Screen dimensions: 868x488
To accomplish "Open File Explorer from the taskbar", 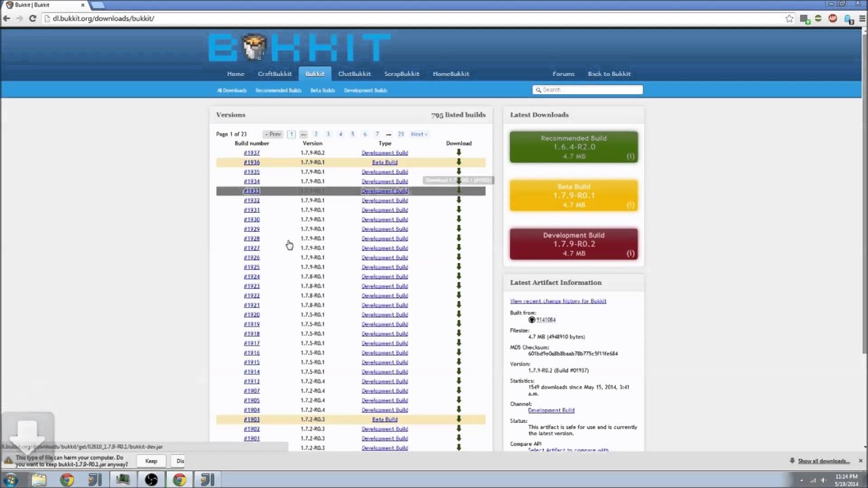I will (39, 480).
